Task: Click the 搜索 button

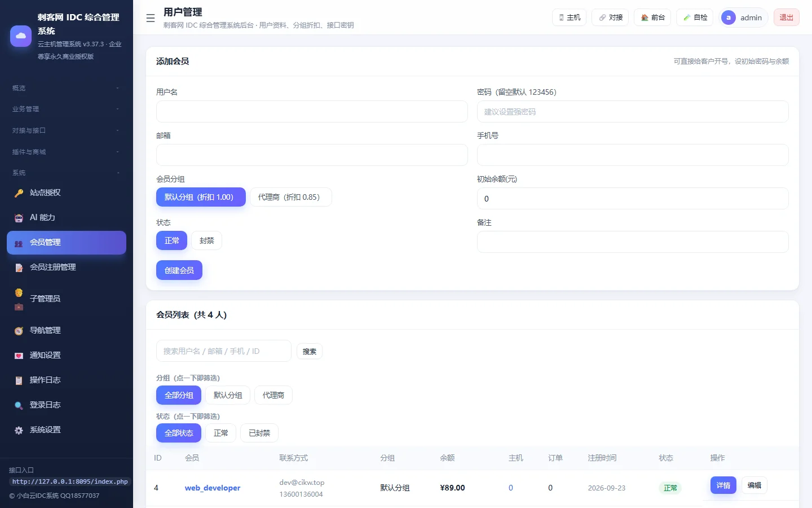Action: point(310,351)
